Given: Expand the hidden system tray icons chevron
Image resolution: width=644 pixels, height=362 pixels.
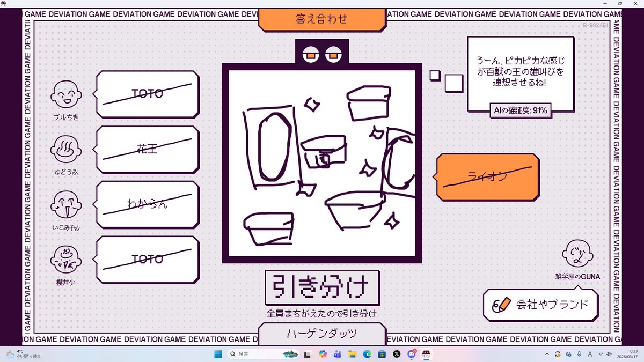Looking at the screenshot, I should point(547,354).
